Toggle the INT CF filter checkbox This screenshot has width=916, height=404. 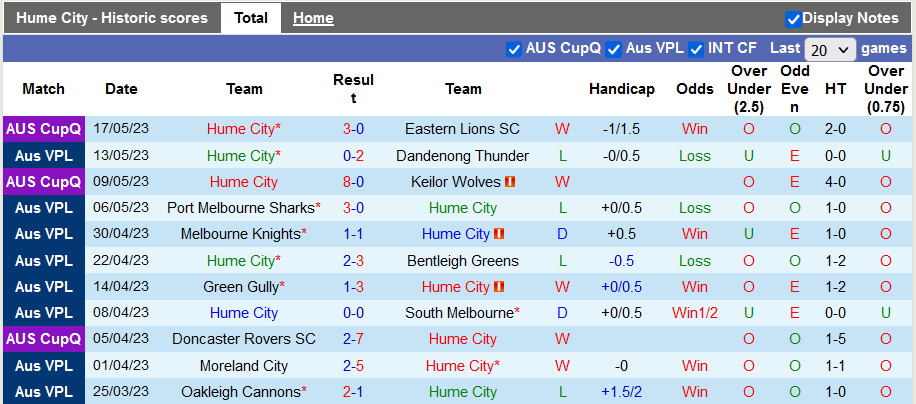tap(697, 49)
